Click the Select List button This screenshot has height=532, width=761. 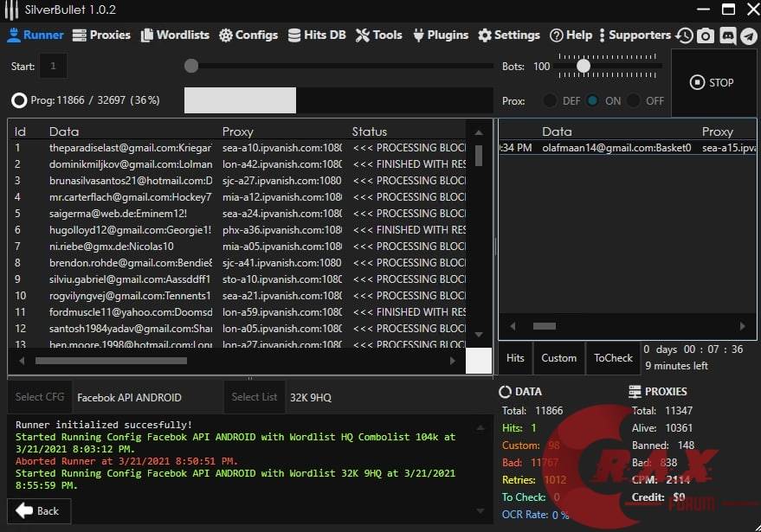click(255, 397)
